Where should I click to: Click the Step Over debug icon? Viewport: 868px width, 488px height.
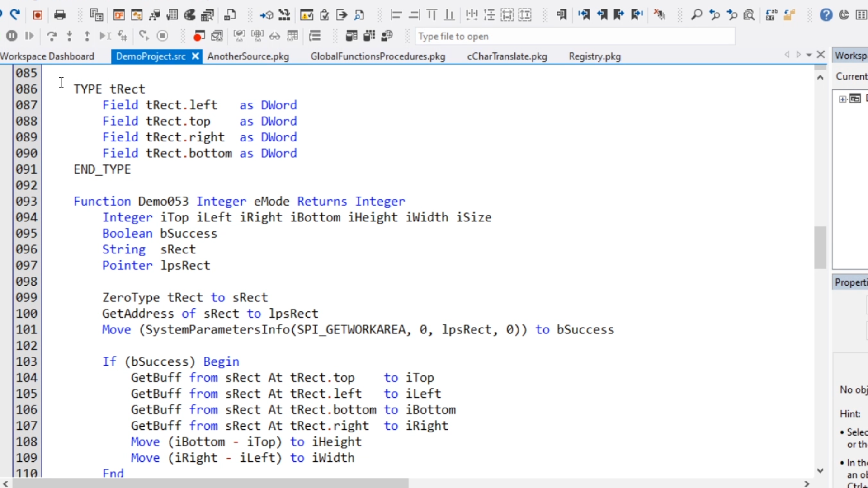52,36
